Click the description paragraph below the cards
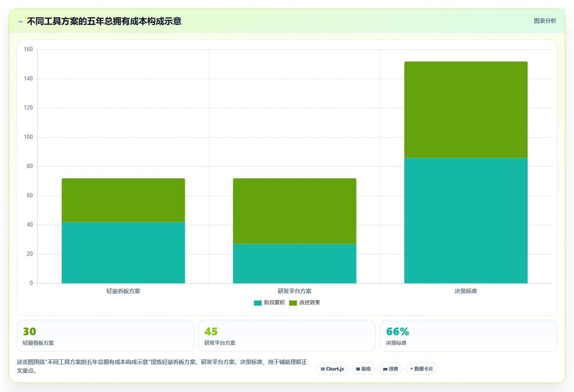The width and height of the screenshot is (574, 392). [x=162, y=366]
